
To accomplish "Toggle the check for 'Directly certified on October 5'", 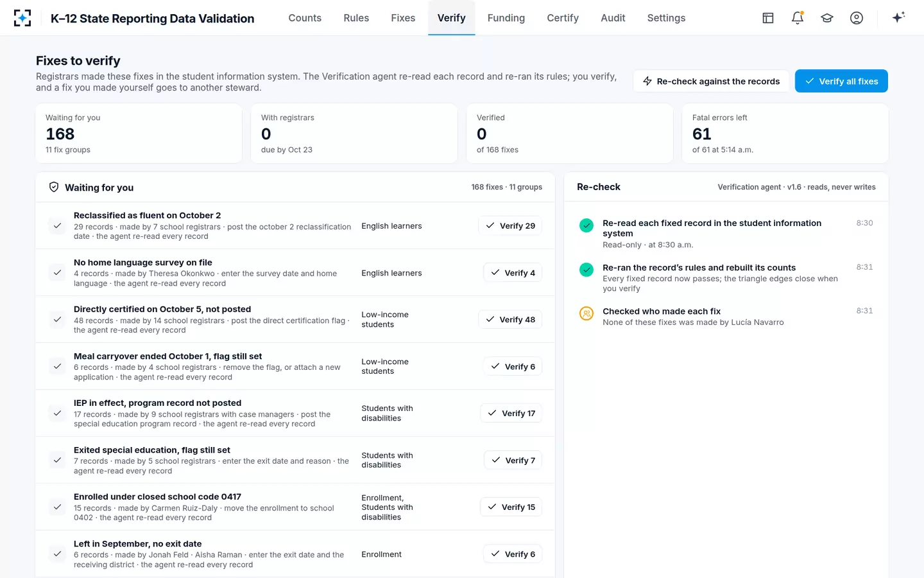I will pos(57,320).
